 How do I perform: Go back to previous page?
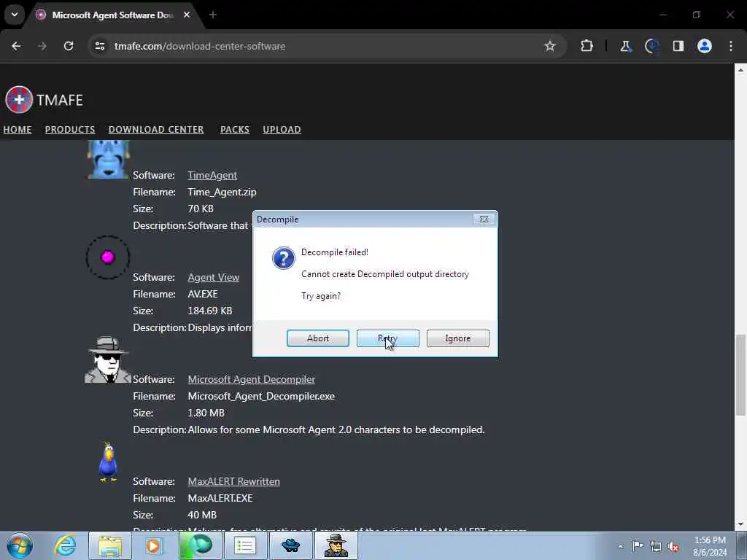[16, 46]
